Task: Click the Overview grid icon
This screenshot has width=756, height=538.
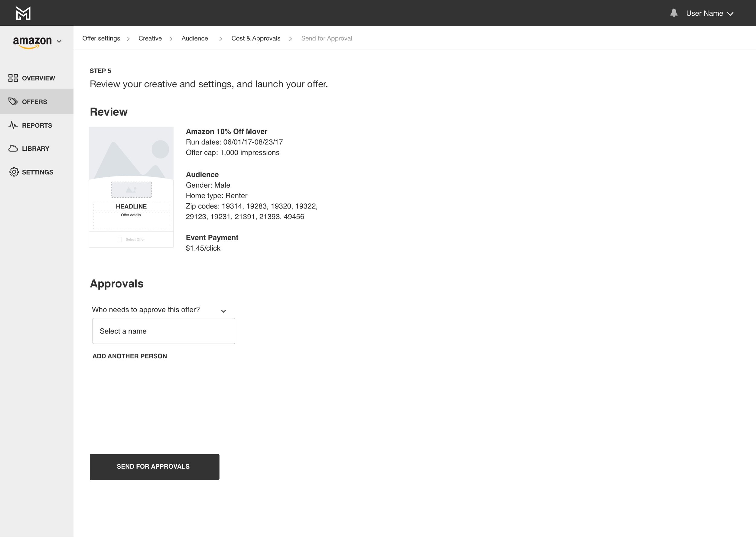Action: 13,78
